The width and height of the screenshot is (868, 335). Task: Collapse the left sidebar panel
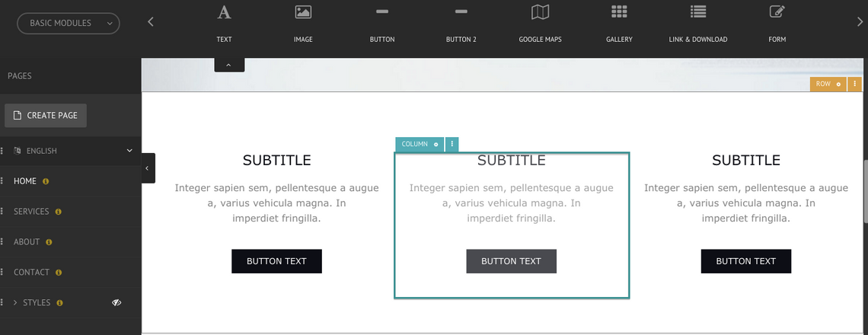click(x=148, y=167)
